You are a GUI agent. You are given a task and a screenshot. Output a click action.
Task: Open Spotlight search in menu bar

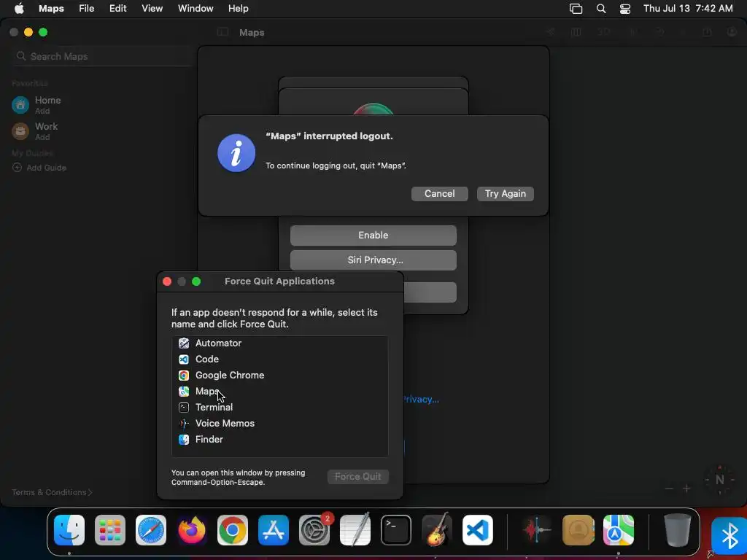click(601, 9)
